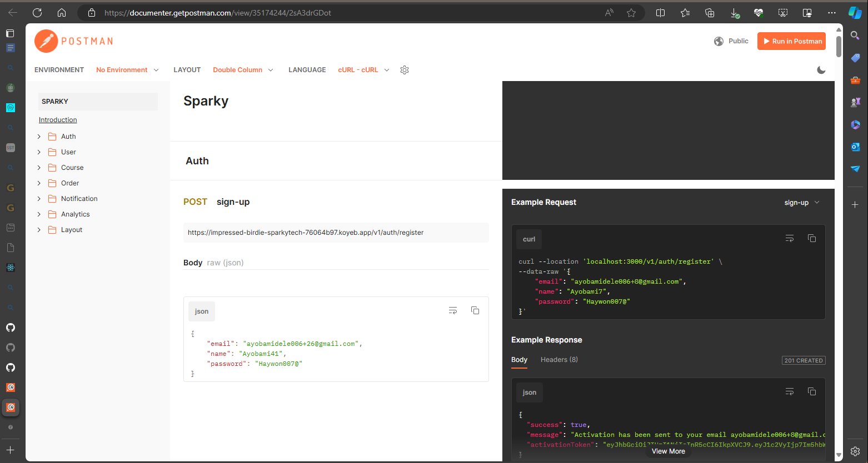Open documentation settings gear icon

pos(405,70)
